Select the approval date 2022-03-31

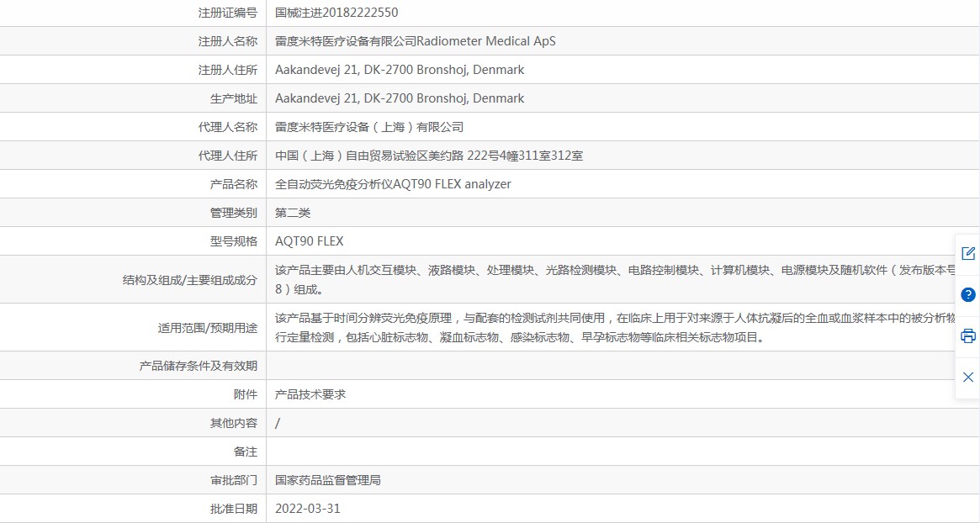308,509
